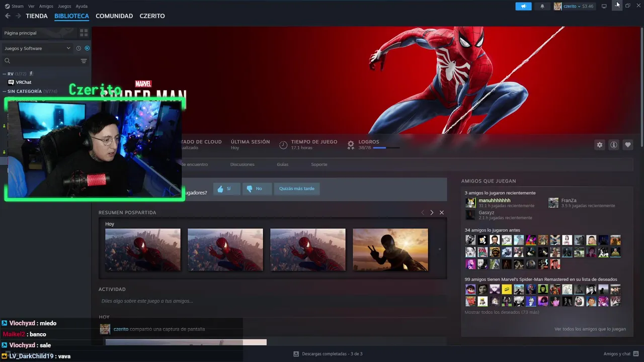Enter Big Picture mode via monitor icon
The image size is (644, 362).
point(604,6)
